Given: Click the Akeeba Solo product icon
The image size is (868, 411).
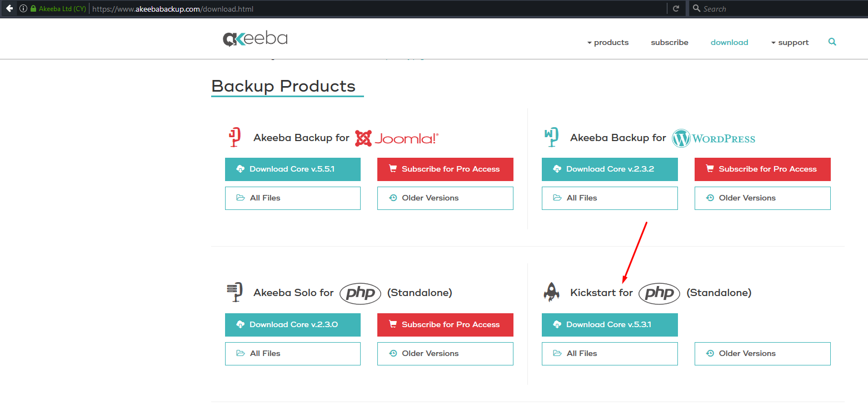Looking at the screenshot, I should coord(235,292).
